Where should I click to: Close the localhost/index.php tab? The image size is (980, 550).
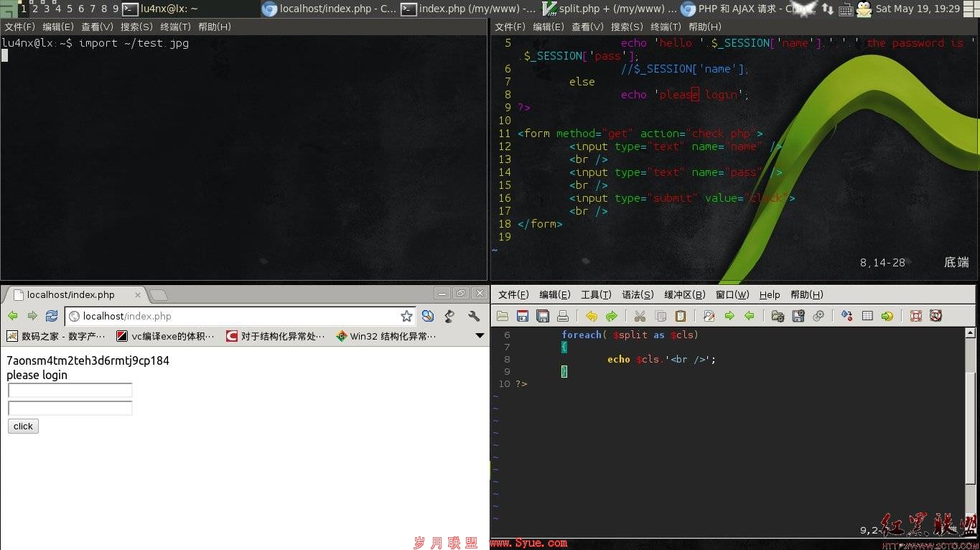pos(138,295)
